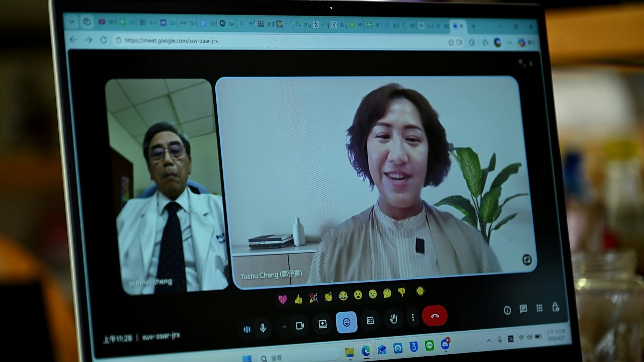The height and width of the screenshot is (362, 644).
Task: Switch to the '20' Google Drive tab
Action: point(303,24)
